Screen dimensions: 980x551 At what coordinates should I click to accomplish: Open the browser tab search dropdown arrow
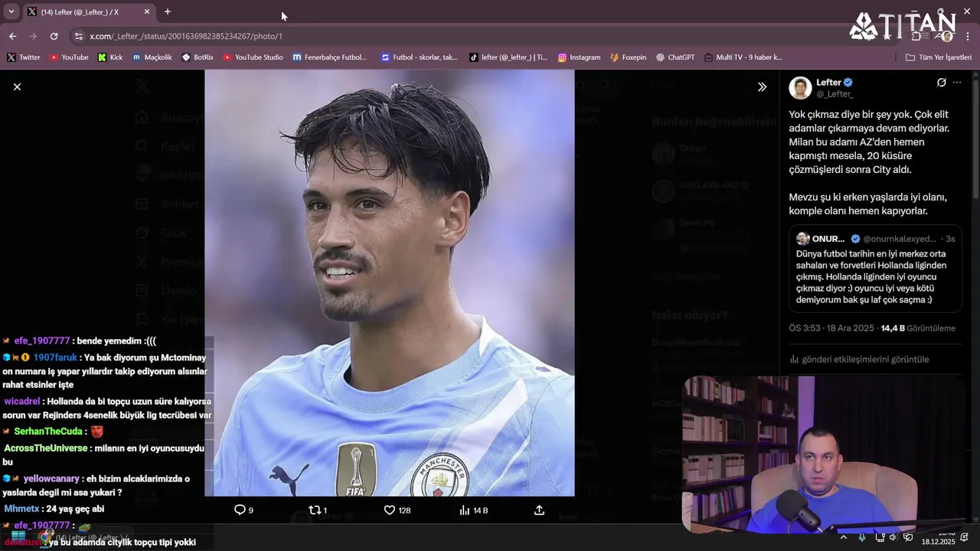(11, 11)
